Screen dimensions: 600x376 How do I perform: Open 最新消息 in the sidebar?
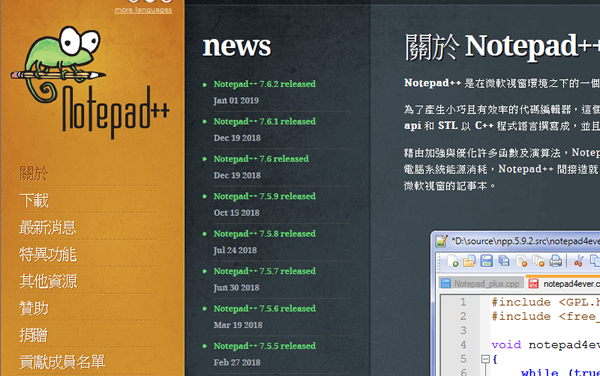[x=48, y=228]
